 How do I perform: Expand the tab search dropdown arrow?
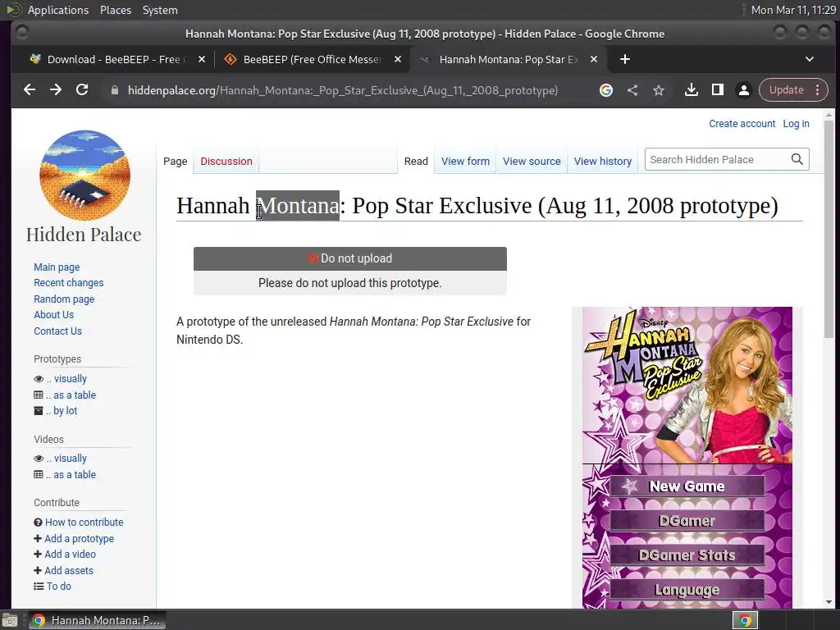click(810, 59)
